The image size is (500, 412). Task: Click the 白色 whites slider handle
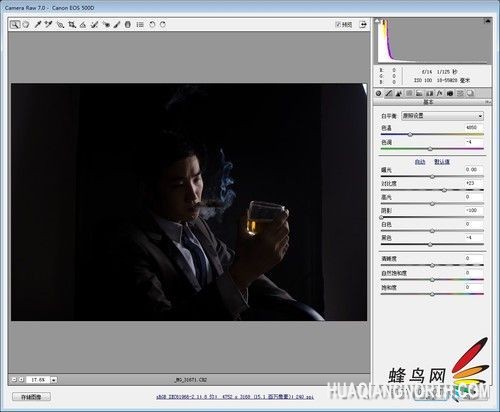pyautogui.click(x=432, y=231)
